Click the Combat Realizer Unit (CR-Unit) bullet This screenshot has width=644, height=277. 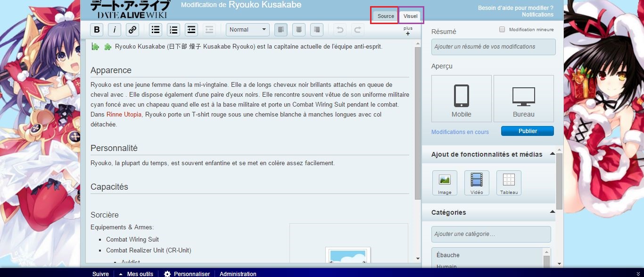[149, 250]
